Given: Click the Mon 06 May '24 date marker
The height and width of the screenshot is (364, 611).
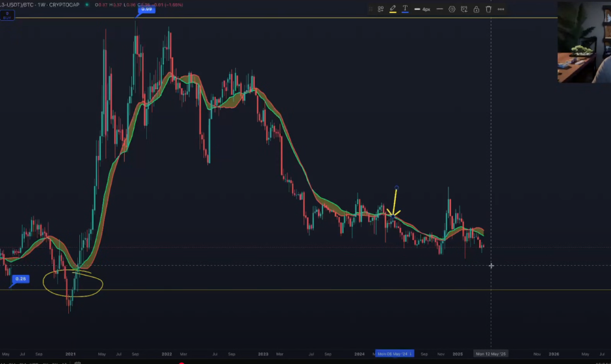Looking at the screenshot, I should [x=393, y=354].
